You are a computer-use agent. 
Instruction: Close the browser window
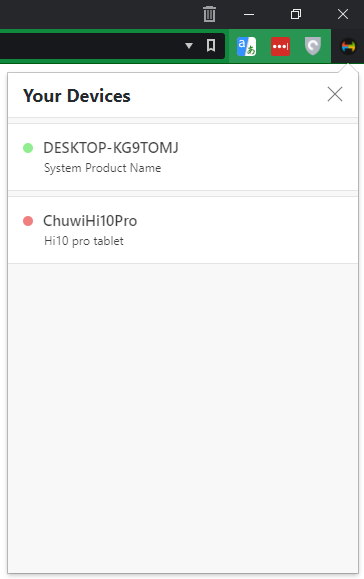343,14
